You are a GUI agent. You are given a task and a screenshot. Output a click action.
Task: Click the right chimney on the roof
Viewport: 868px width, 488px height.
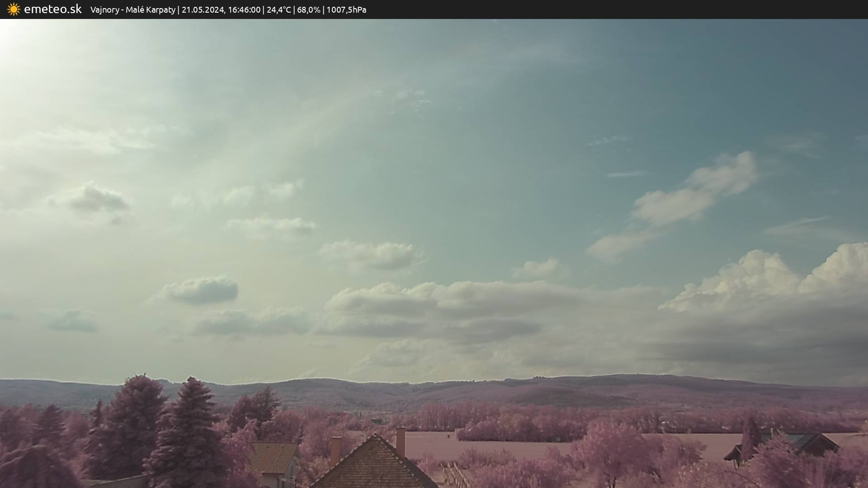click(x=401, y=442)
